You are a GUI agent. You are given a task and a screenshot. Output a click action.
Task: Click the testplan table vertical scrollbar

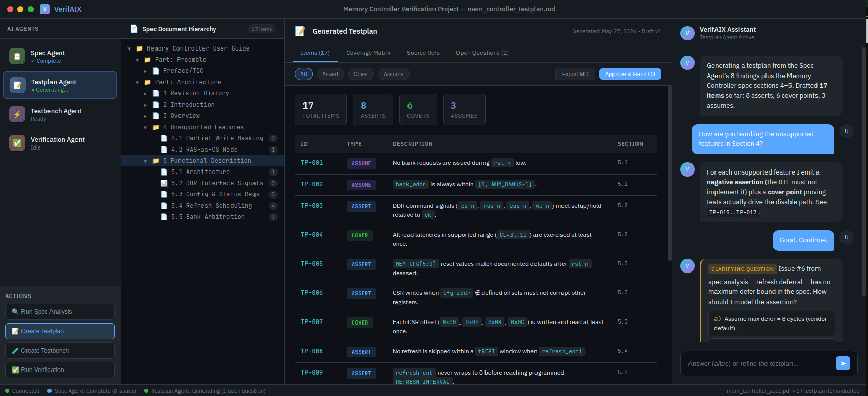669,174
